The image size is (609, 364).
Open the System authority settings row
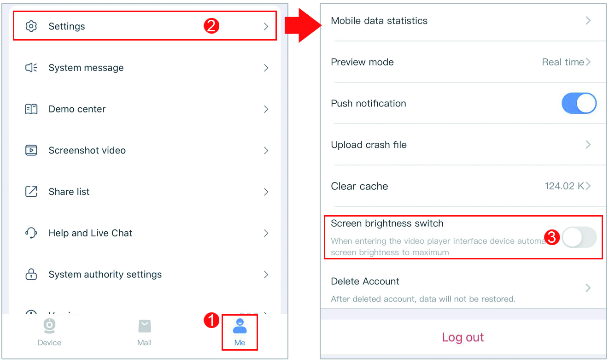point(145,275)
